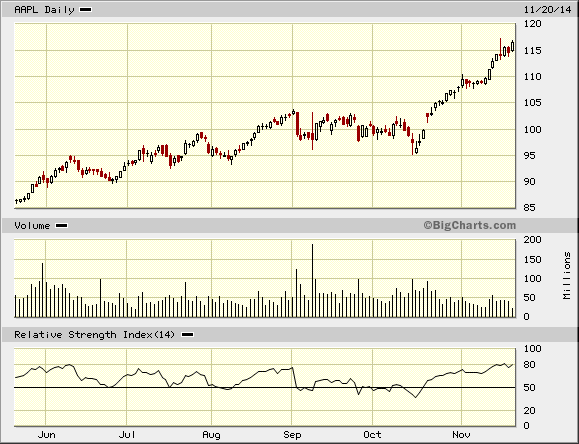Click the 115 price axis label
Screen dimensions: 579x444
(532, 51)
